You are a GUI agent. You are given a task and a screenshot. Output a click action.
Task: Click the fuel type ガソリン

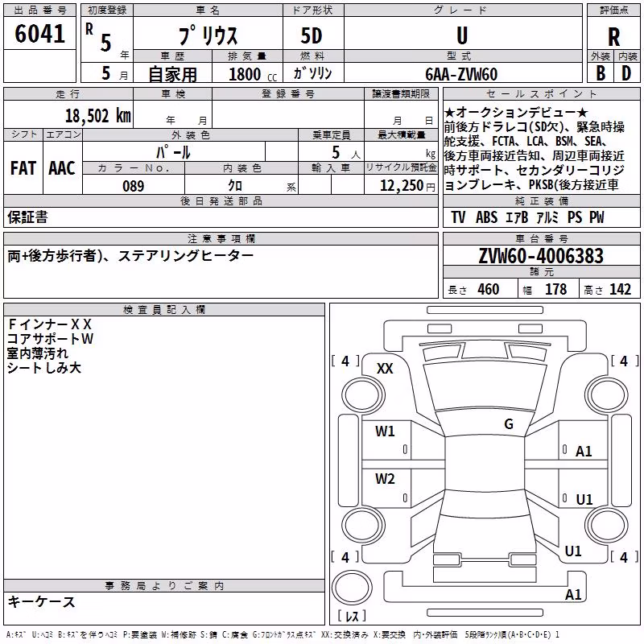click(312, 73)
